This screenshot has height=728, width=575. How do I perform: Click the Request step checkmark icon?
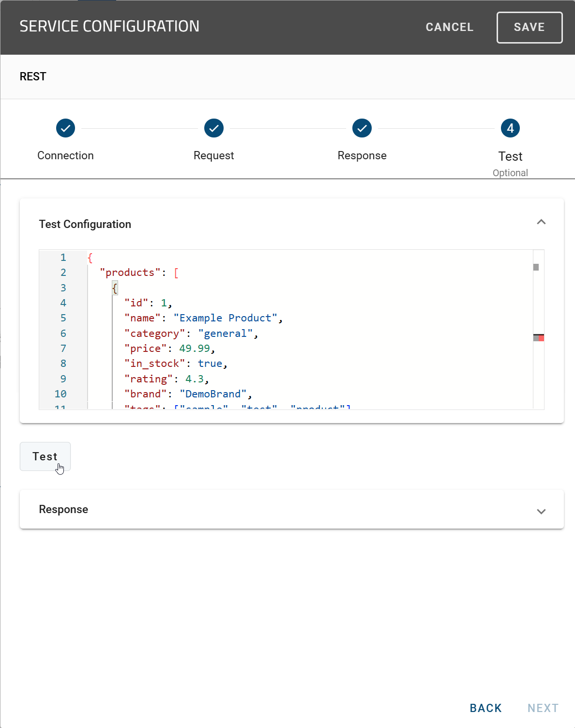point(213,128)
